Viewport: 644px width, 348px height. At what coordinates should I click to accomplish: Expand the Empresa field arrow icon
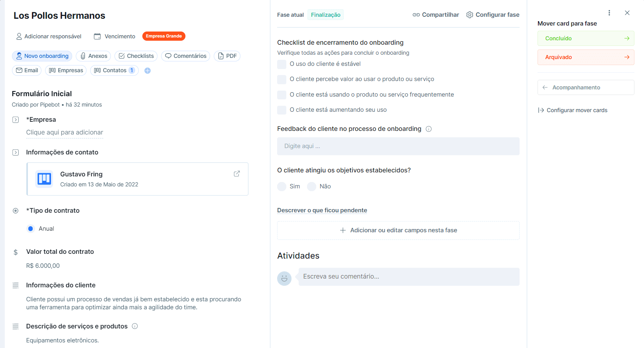(16, 120)
